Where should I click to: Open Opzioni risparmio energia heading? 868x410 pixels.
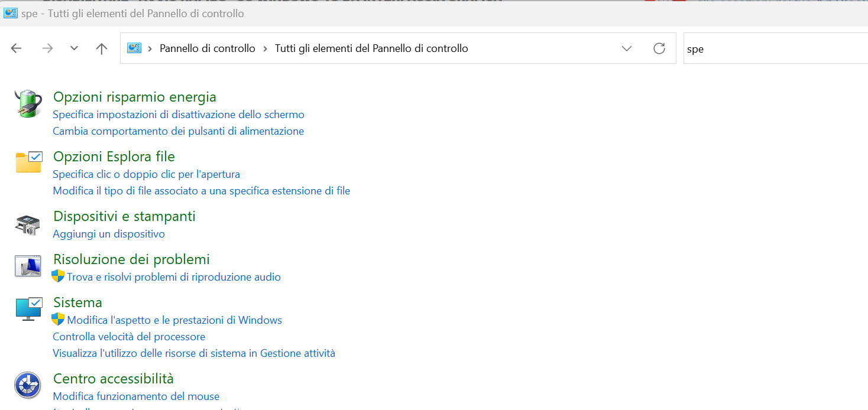click(135, 97)
